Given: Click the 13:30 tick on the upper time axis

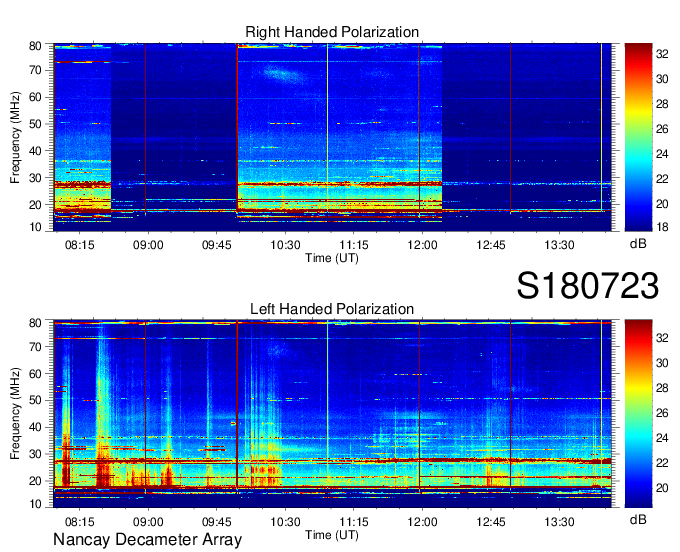Looking at the screenshot, I should pyautogui.click(x=559, y=245).
